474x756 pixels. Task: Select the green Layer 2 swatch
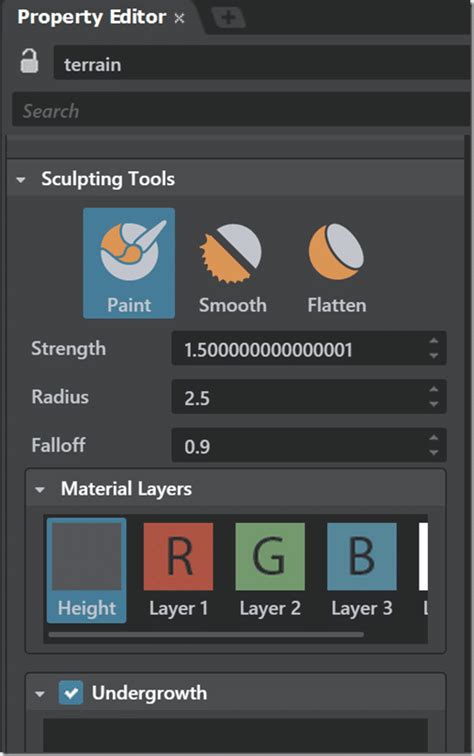pyautogui.click(x=270, y=556)
